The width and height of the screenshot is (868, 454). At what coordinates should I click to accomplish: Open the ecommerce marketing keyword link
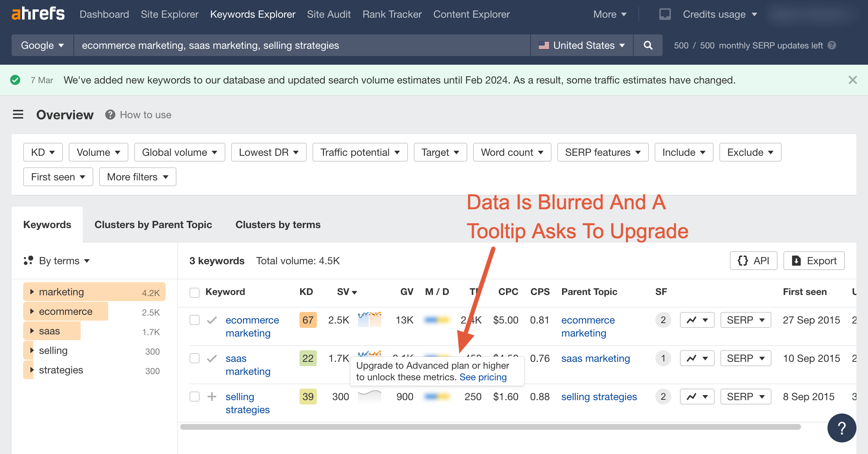[x=252, y=326]
